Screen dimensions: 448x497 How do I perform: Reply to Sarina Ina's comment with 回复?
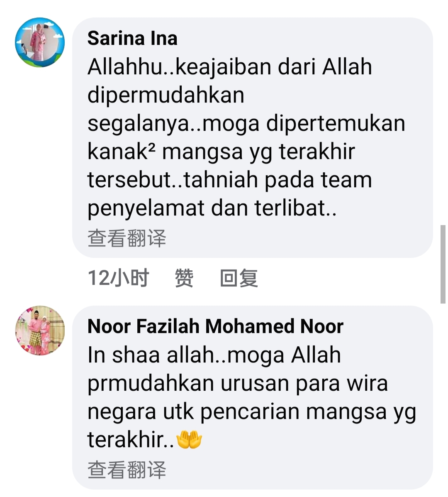(239, 278)
